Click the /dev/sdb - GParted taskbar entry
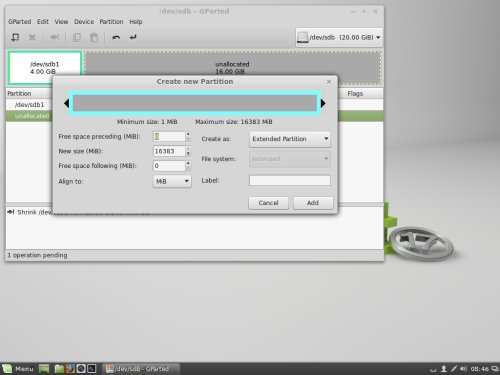Image resolution: width=500 pixels, height=375 pixels. (x=141, y=369)
